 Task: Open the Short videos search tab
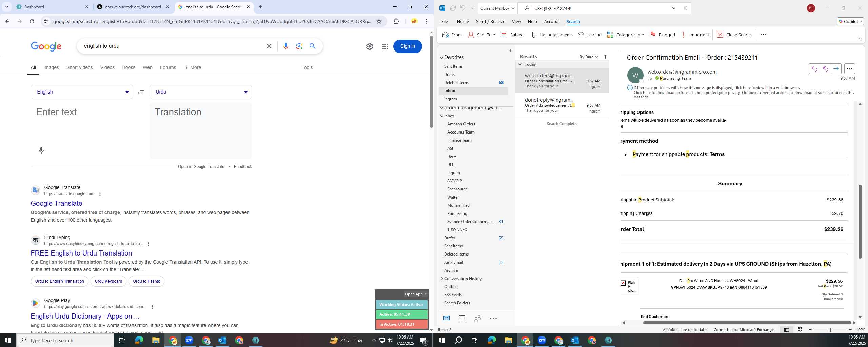pos(80,67)
